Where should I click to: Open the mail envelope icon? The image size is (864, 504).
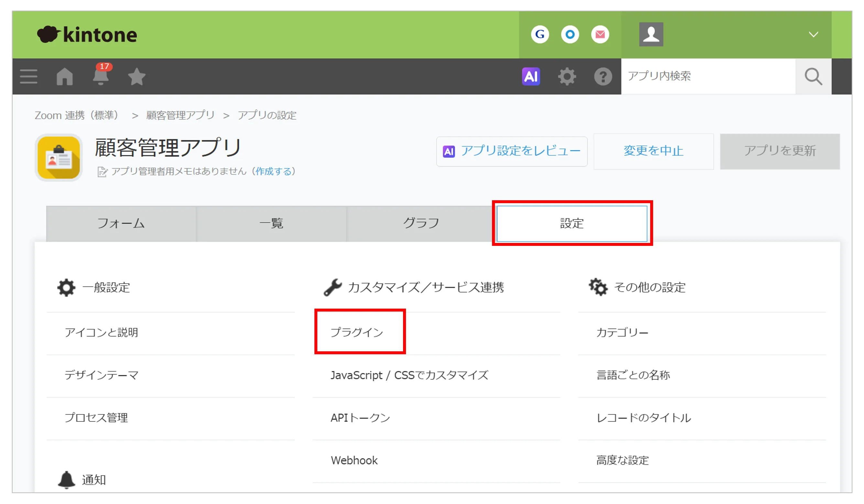600,34
